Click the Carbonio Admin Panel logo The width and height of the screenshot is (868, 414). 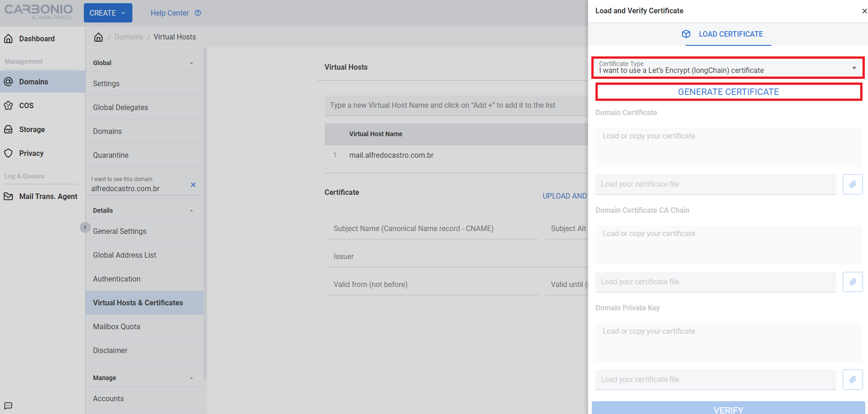coord(38,12)
